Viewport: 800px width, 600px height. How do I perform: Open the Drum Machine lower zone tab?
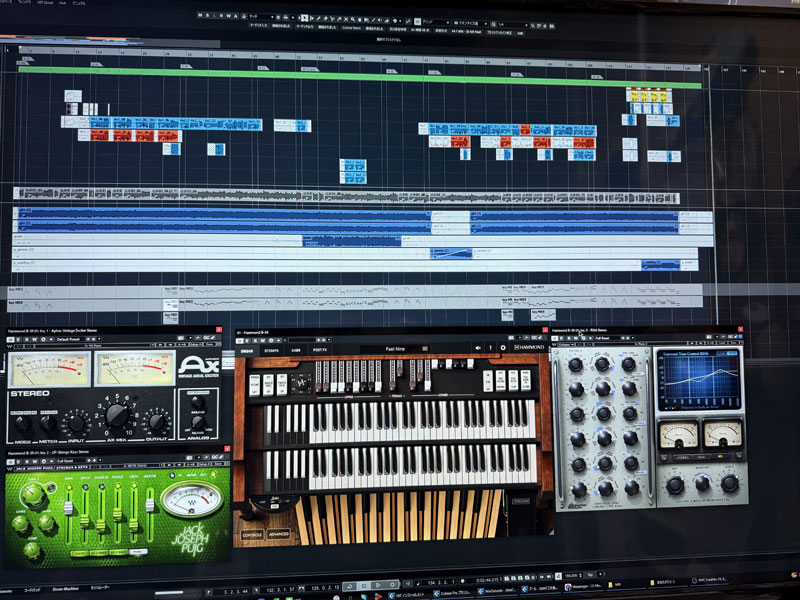click(x=65, y=589)
